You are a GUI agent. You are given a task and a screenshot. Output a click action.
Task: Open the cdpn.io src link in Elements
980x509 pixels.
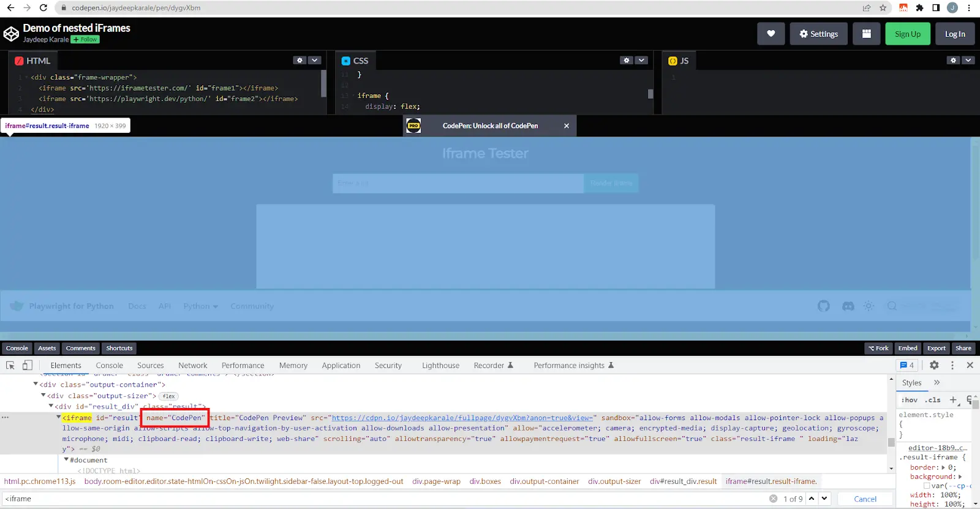point(462,418)
